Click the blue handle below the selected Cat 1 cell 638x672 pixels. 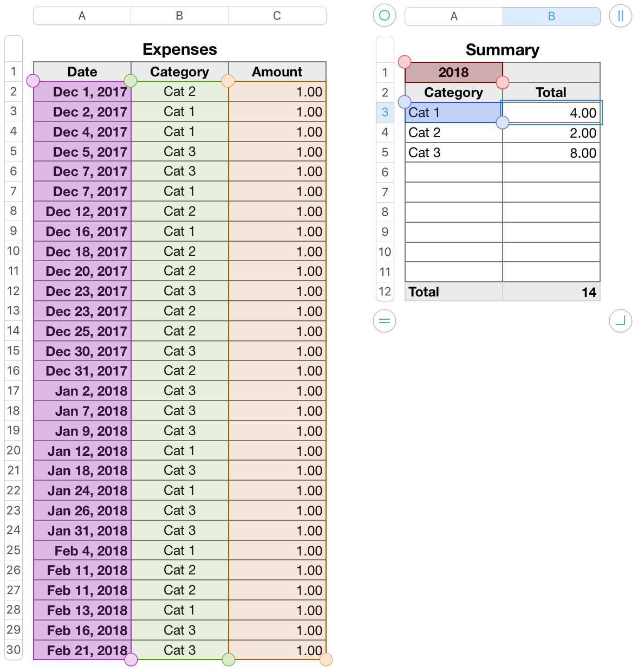tap(503, 122)
